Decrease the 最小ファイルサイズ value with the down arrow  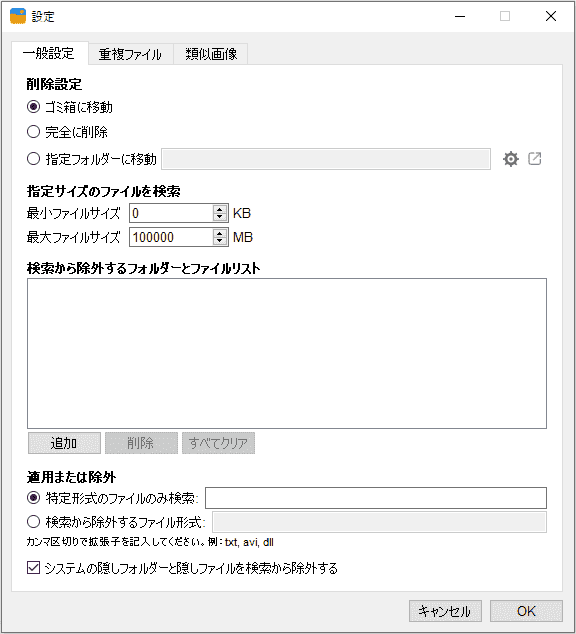point(219,217)
